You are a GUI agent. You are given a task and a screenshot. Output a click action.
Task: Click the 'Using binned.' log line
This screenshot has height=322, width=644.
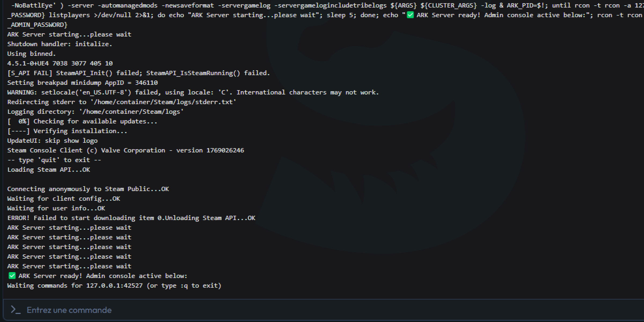point(31,54)
